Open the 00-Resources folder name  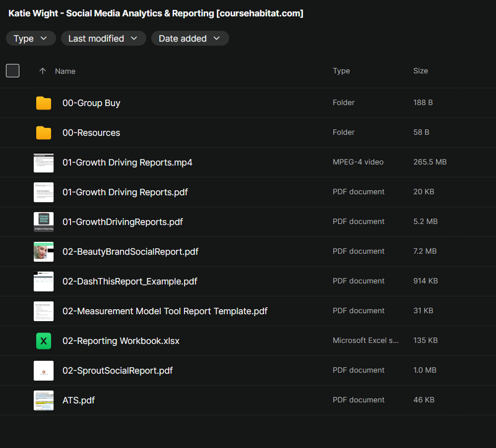coord(91,133)
